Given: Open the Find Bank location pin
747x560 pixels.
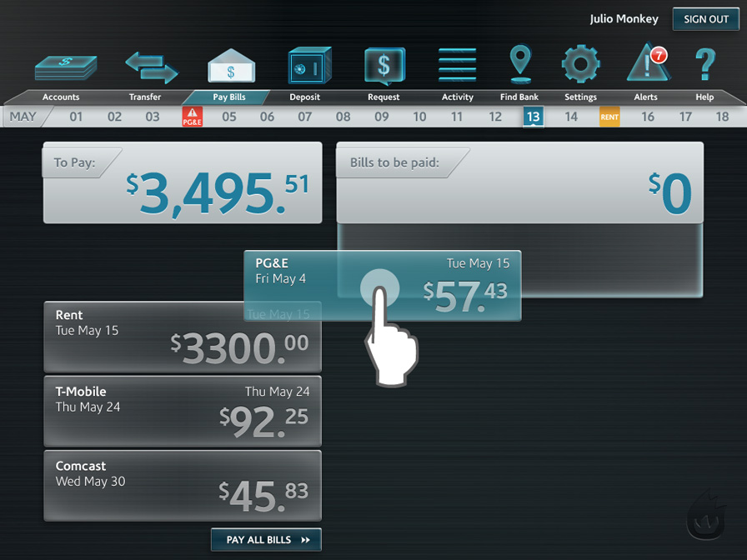Looking at the screenshot, I should [x=520, y=65].
